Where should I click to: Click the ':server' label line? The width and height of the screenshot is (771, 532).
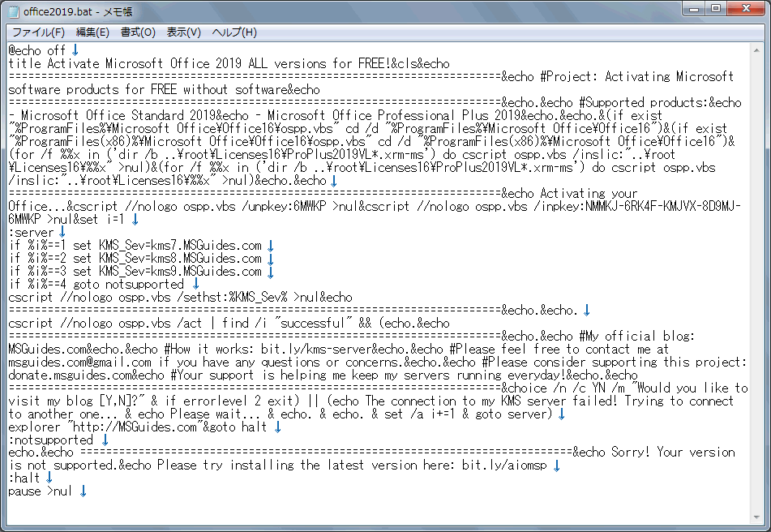[31, 232]
